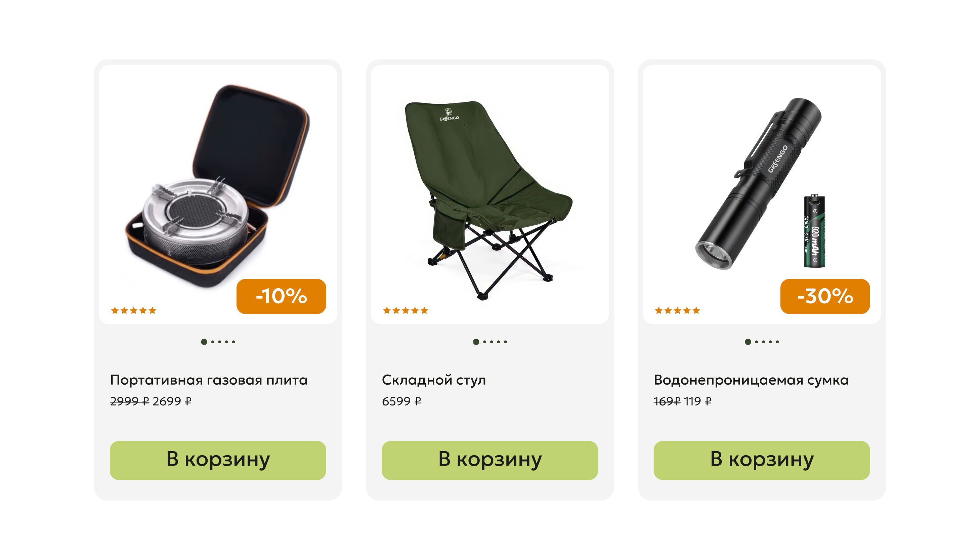
Task: Select the first carousel dot under gas stove
Action: (x=204, y=342)
